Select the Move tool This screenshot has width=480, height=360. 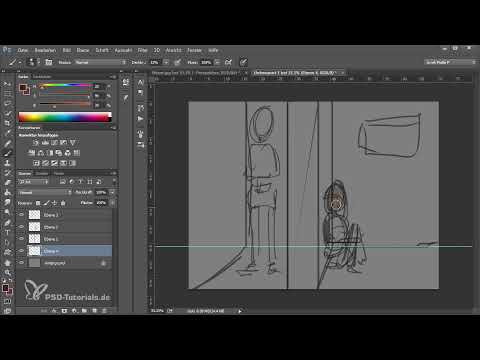7,84
